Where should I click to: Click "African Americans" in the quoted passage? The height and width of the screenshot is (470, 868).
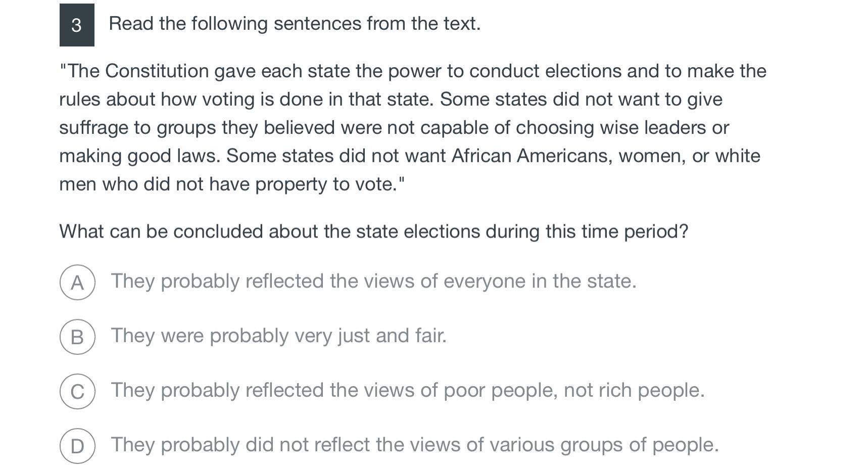click(532, 156)
